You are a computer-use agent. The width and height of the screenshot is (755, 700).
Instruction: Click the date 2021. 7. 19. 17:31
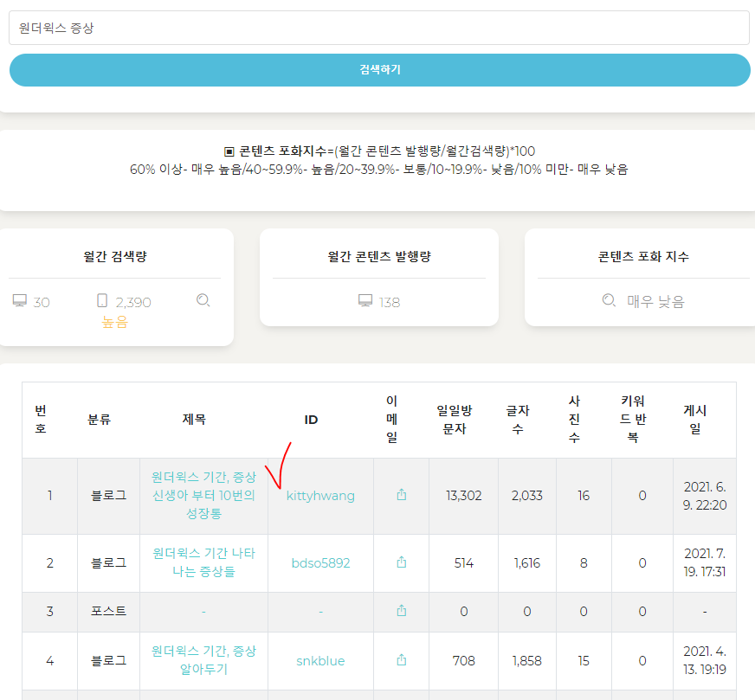705,562
